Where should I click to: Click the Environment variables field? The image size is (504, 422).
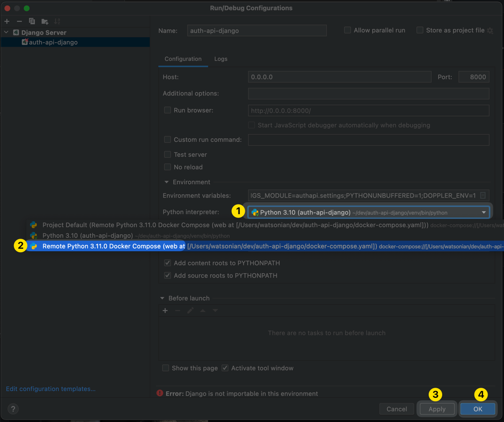pos(369,195)
